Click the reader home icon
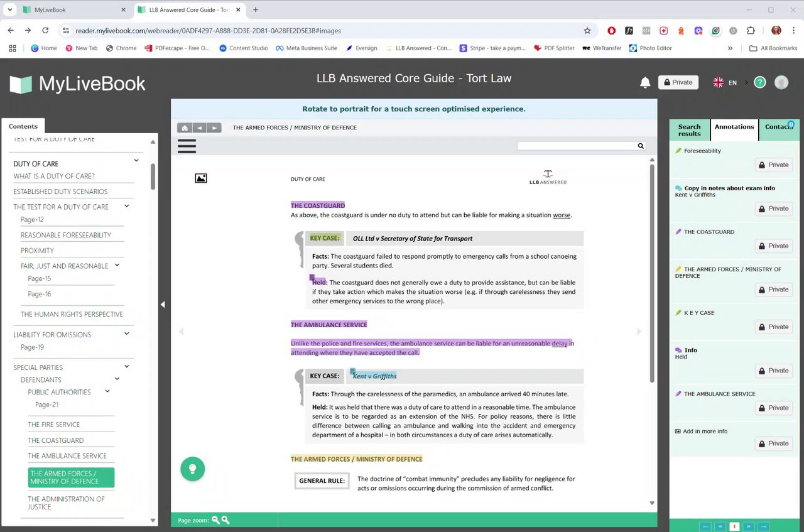Image resolution: width=804 pixels, height=532 pixels. [184, 128]
